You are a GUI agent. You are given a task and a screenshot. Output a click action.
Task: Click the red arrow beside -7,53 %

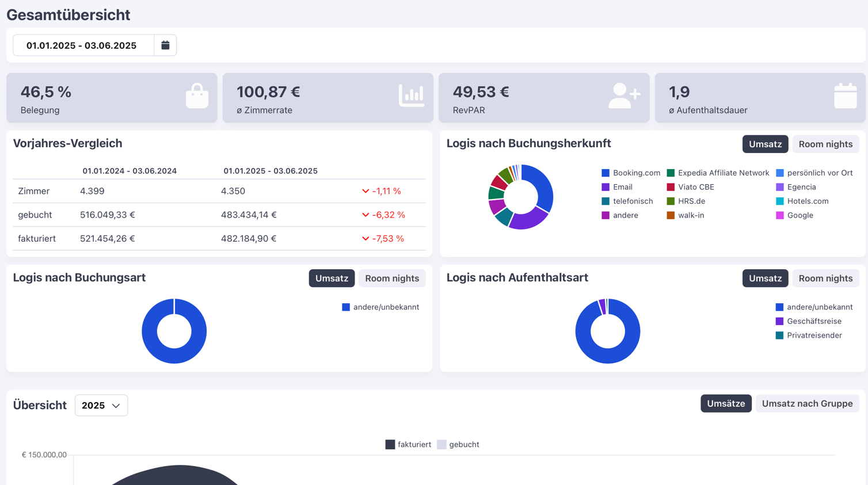[x=366, y=239]
